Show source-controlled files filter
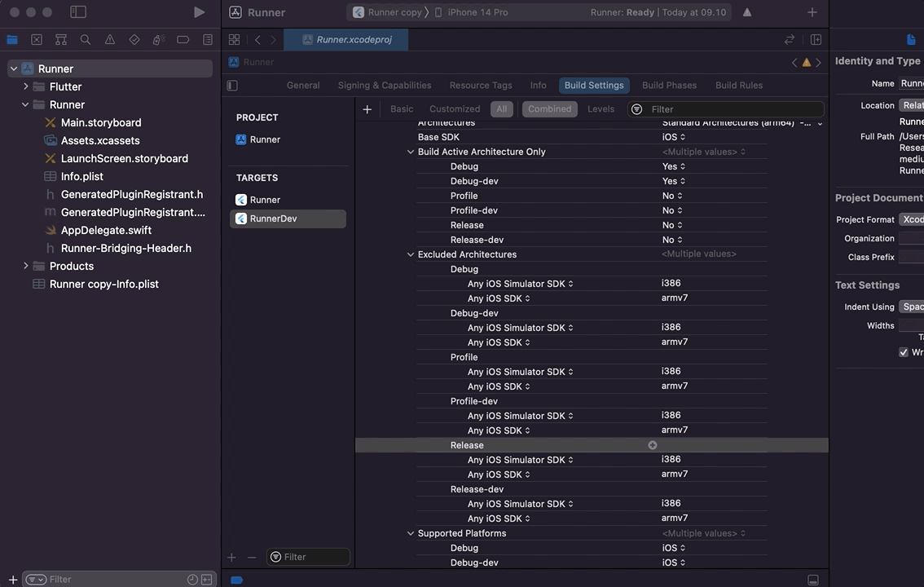This screenshot has width=924, height=587. point(206,580)
